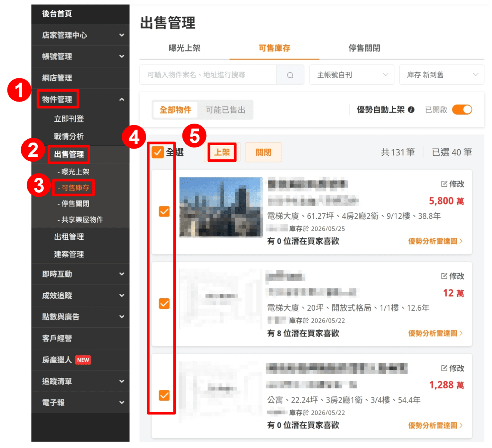Select 共享樂屋物件 in the sidebar

tap(81, 220)
